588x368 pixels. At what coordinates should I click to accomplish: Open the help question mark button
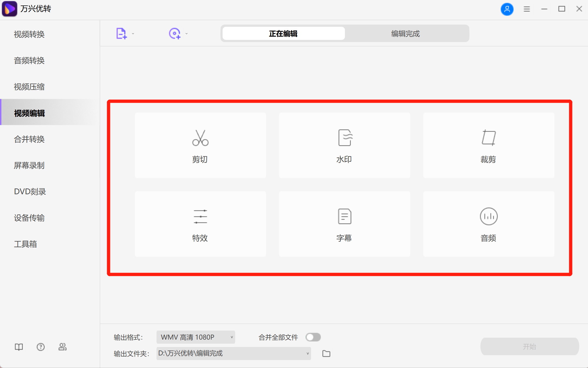click(40, 347)
